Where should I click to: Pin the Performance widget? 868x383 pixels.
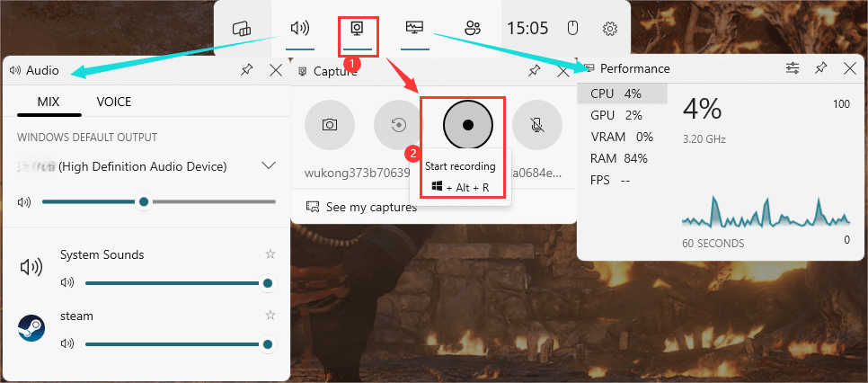pos(821,68)
